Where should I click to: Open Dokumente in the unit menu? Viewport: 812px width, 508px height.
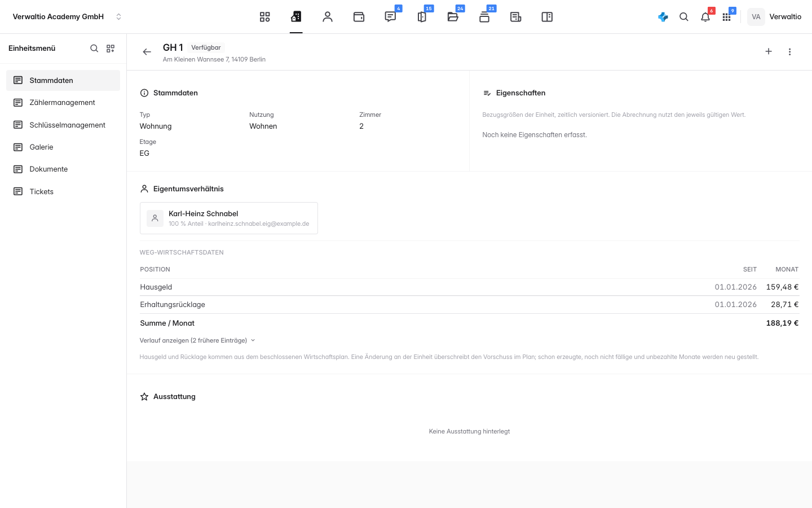pyautogui.click(x=63, y=169)
